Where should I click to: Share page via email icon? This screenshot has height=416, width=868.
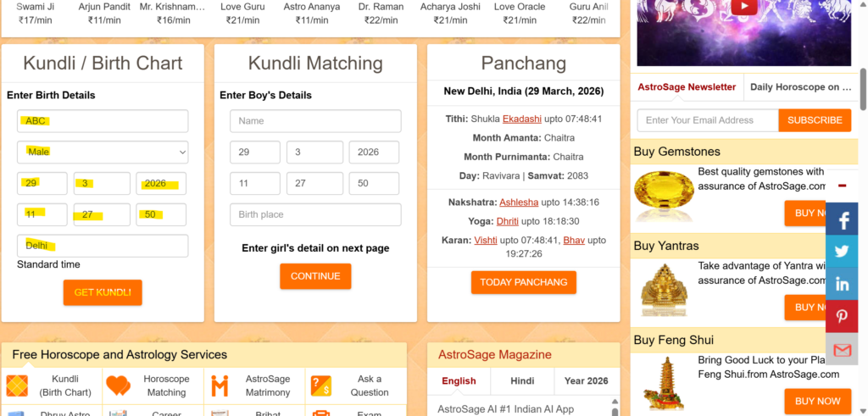tap(842, 348)
